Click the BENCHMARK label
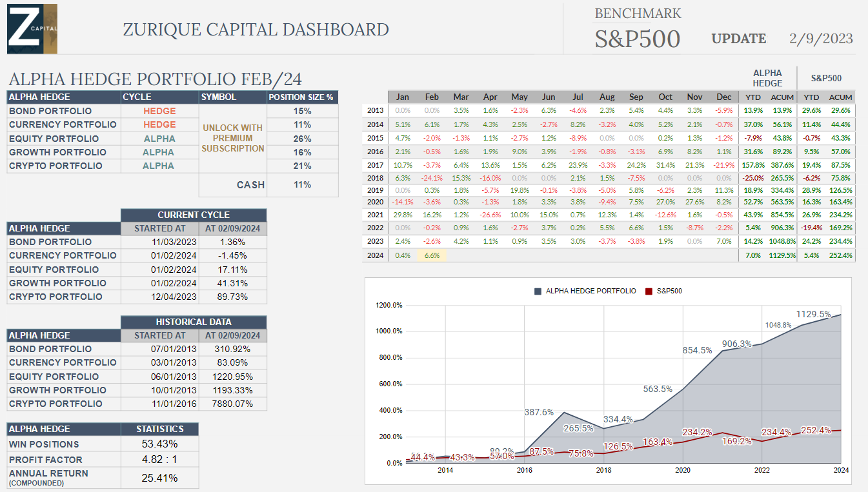868x492 pixels. click(638, 14)
